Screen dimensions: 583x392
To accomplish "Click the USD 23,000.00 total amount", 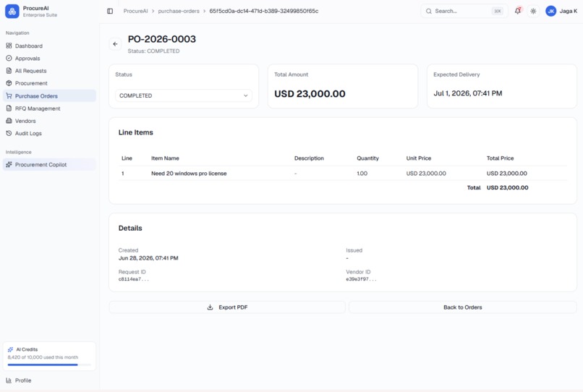I will click(310, 94).
